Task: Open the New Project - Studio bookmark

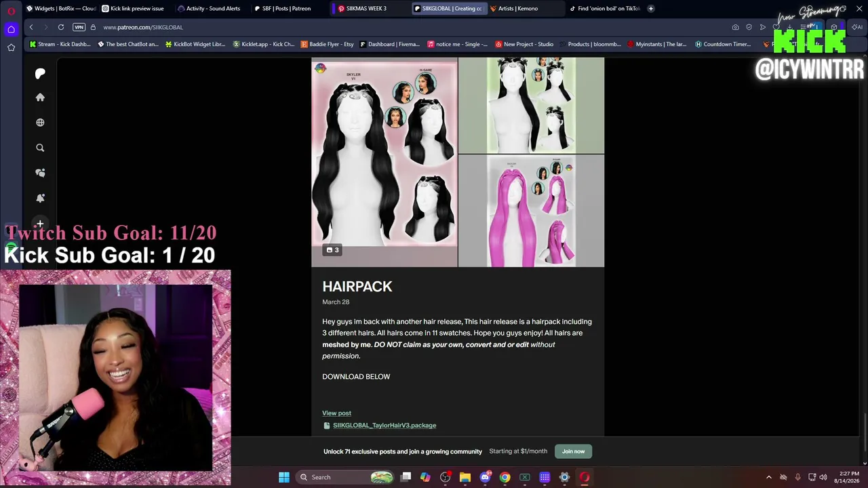Action: point(524,44)
